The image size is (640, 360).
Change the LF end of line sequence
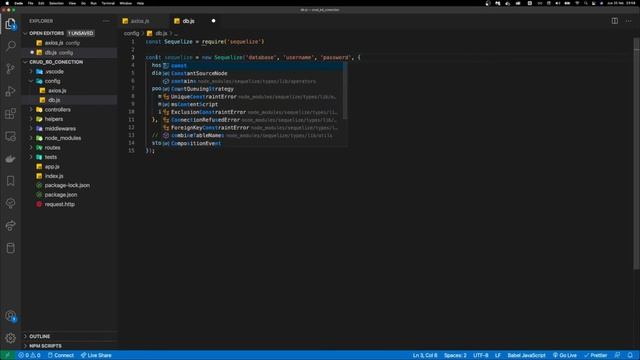tap(498, 355)
